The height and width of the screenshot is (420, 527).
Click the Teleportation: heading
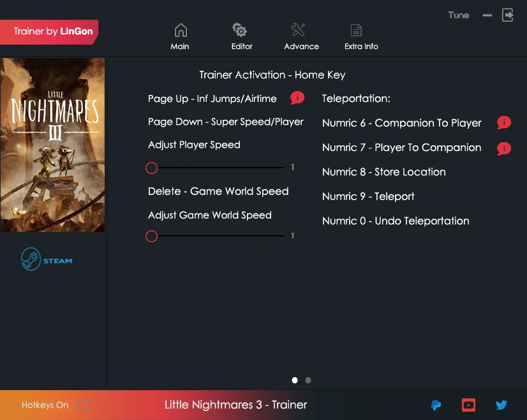[x=356, y=98]
